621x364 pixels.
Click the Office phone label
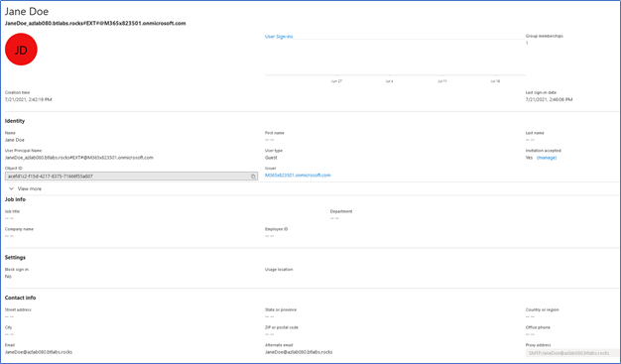(538, 327)
